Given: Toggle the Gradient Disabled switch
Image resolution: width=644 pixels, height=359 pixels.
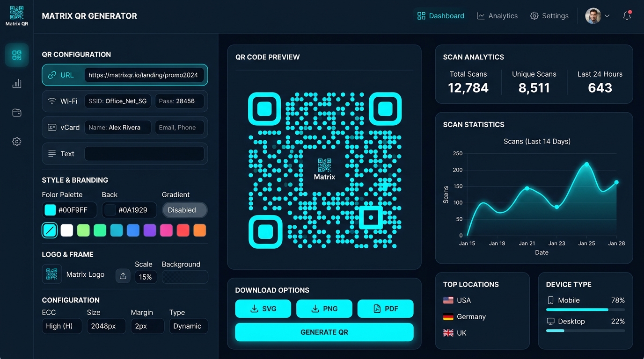Looking at the screenshot, I should (184, 210).
